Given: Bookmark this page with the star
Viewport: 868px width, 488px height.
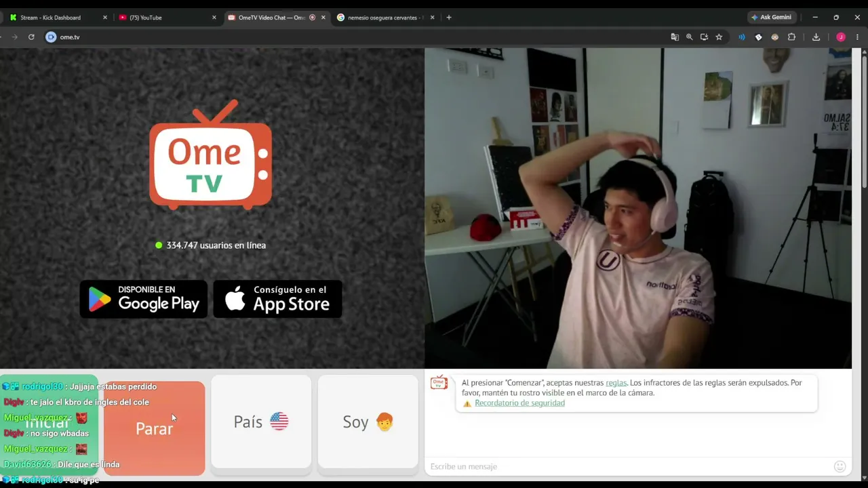Looking at the screenshot, I should (719, 37).
